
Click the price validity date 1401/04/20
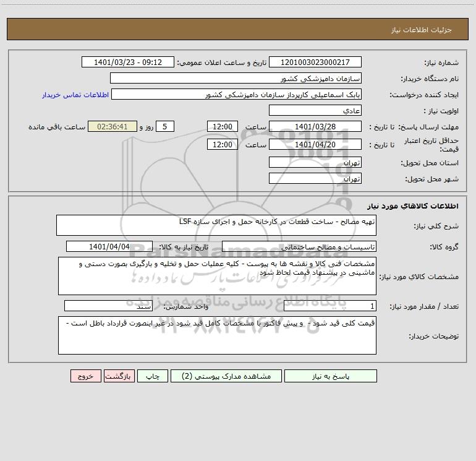(x=315, y=144)
